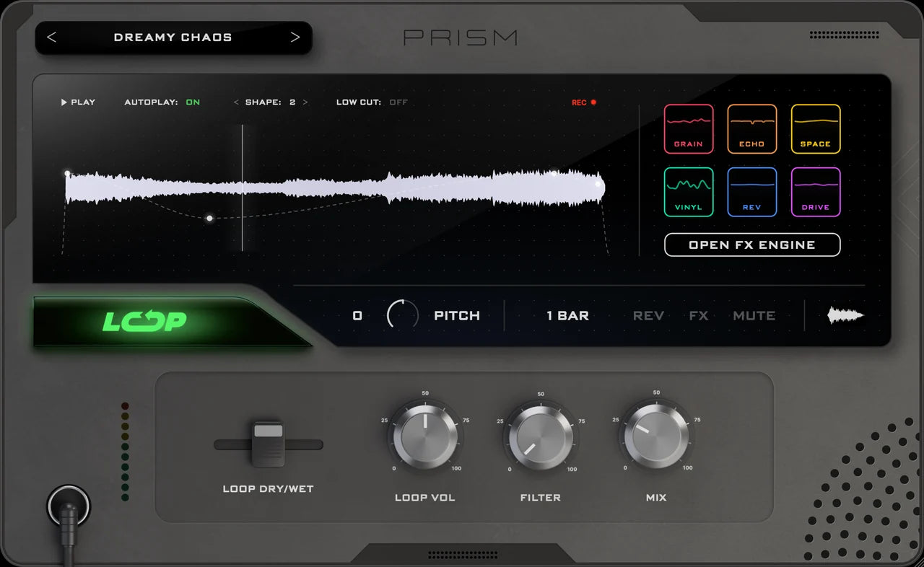Click the PLAY button
This screenshot has height=567, width=924.
click(78, 102)
